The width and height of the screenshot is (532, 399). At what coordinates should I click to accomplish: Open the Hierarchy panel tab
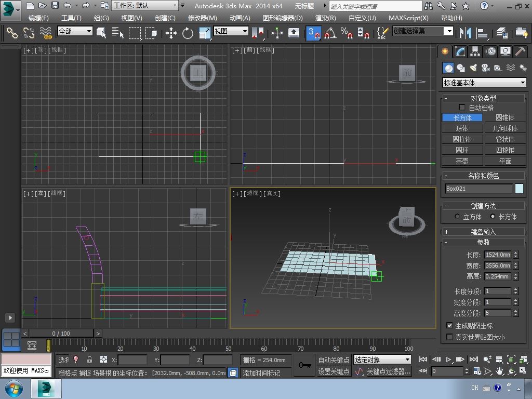(x=475, y=51)
